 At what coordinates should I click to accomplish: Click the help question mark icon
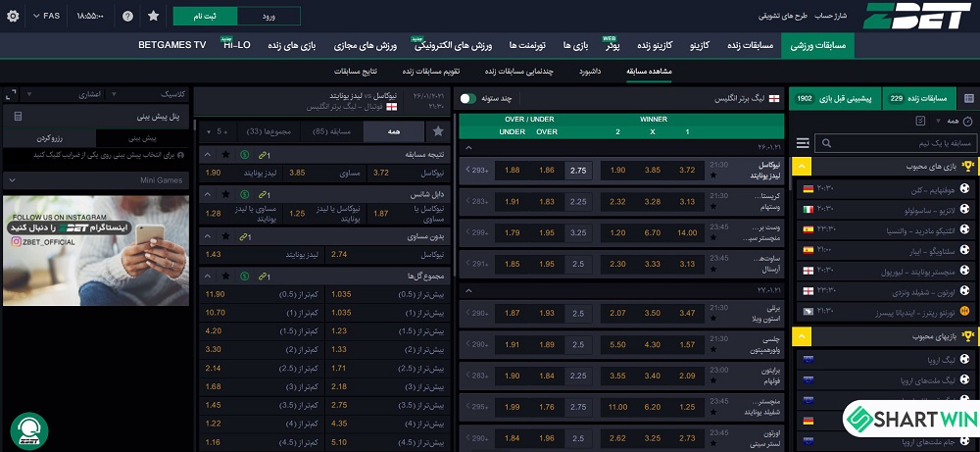click(127, 17)
